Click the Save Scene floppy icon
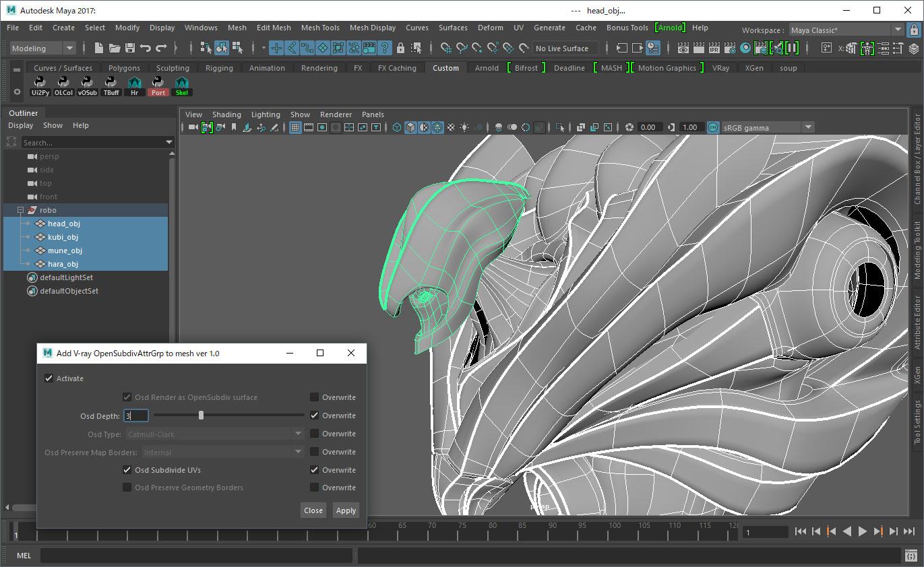 (x=130, y=48)
